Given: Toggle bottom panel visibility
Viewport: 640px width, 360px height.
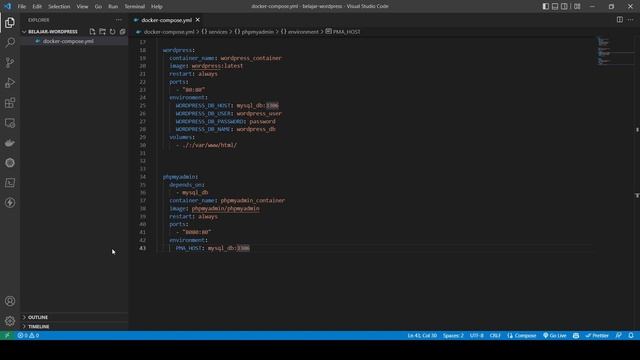Looking at the screenshot, I should pos(555,6).
